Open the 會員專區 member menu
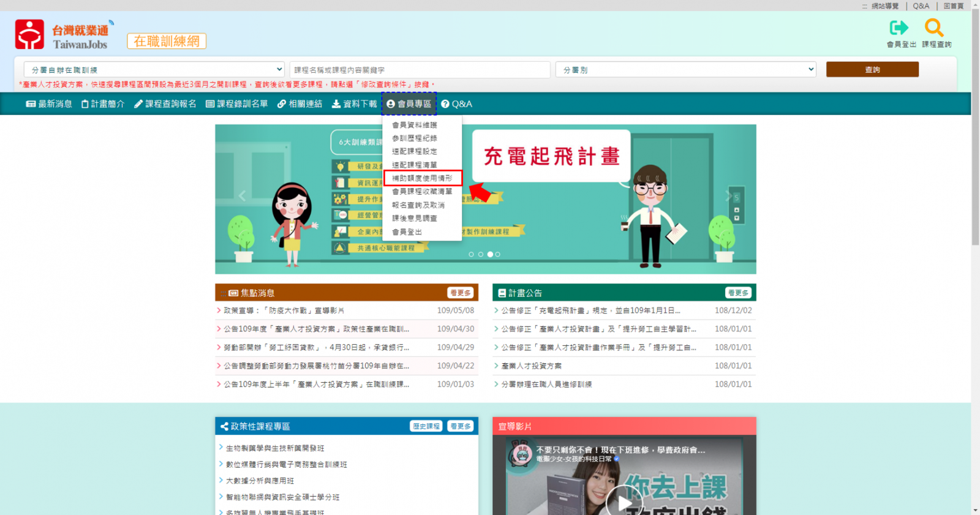 409,104
